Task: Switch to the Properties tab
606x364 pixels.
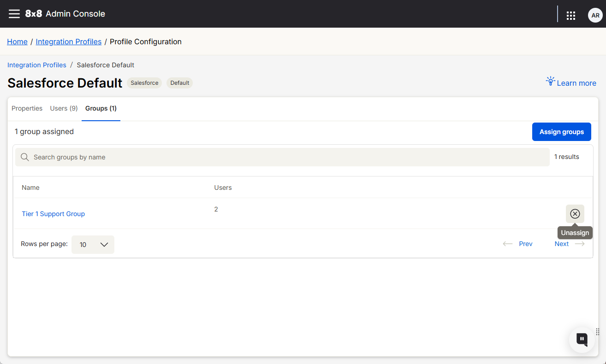Action: (27, 108)
